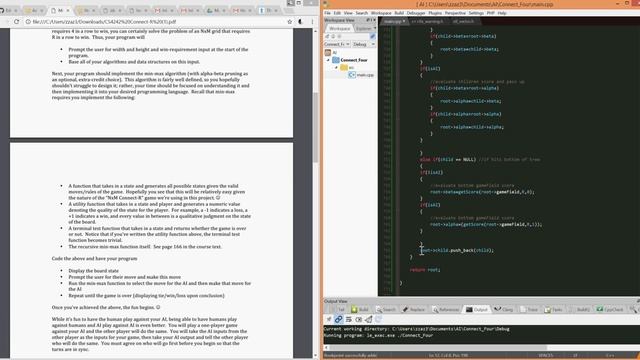
Task: Open the Workspace menu in CodeLite
Action: pyautogui.click(x=381, y=13)
